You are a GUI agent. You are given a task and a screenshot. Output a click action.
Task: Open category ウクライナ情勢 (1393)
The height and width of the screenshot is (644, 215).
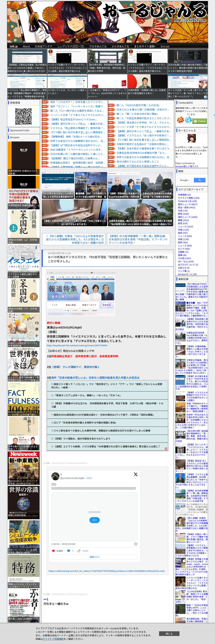(189, 198)
